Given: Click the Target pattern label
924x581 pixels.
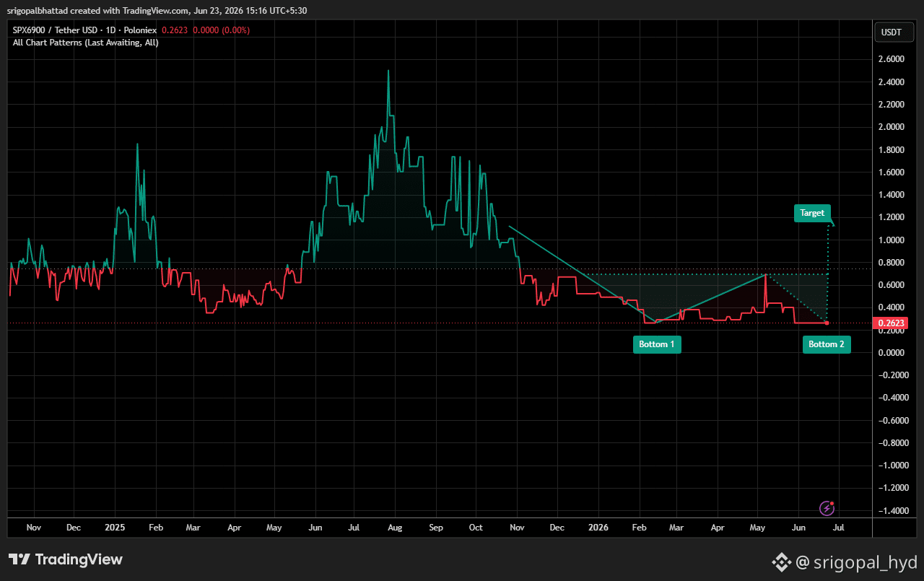Looking at the screenshot, I should point(812,213).
